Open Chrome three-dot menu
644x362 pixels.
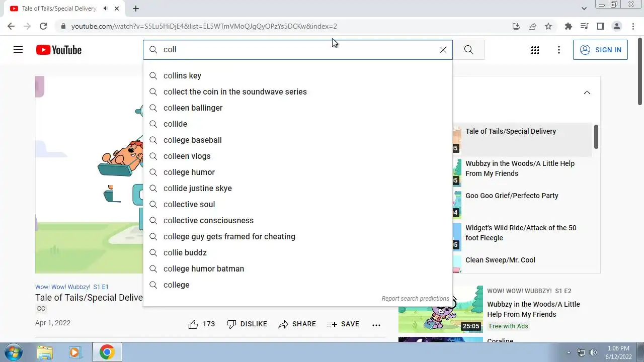633,26
